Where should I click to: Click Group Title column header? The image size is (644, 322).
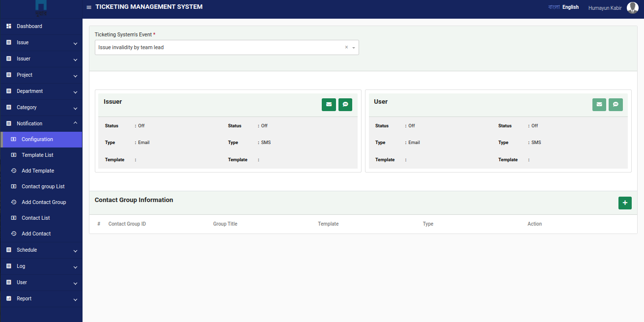pyautogui.click(x=225, y=224)
